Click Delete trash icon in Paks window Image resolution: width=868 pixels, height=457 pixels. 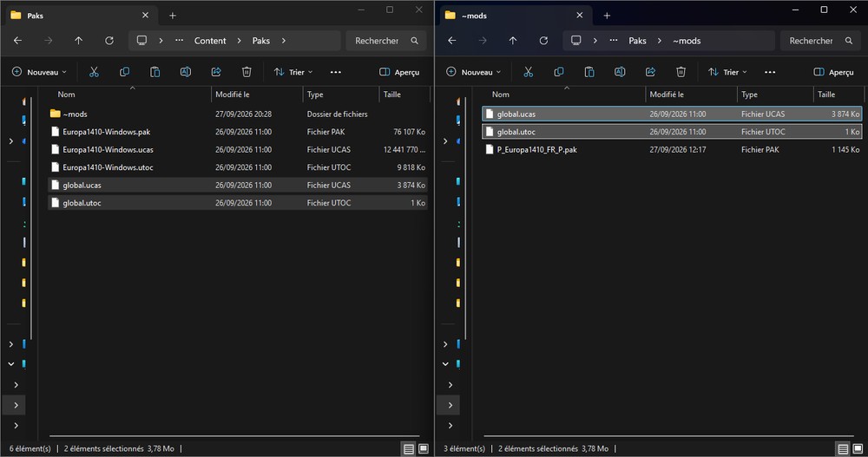tap(247, 72)
